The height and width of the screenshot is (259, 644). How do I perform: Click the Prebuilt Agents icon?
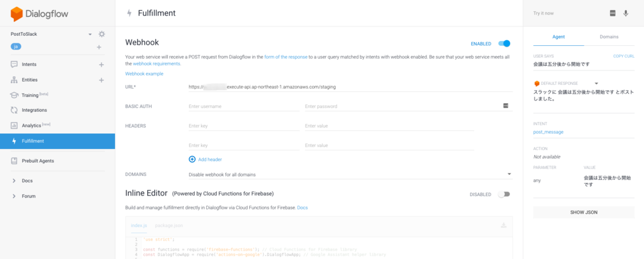(x=14, y=161)
